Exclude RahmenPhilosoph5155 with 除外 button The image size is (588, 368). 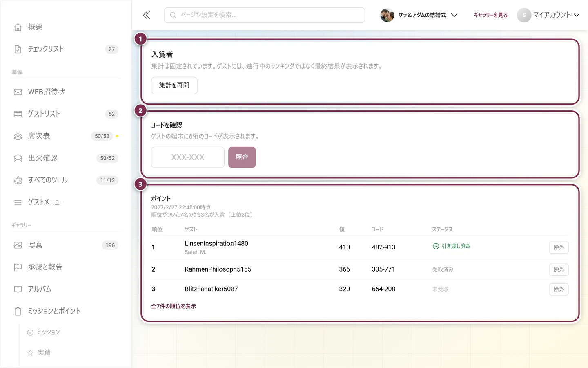[559, 269]
